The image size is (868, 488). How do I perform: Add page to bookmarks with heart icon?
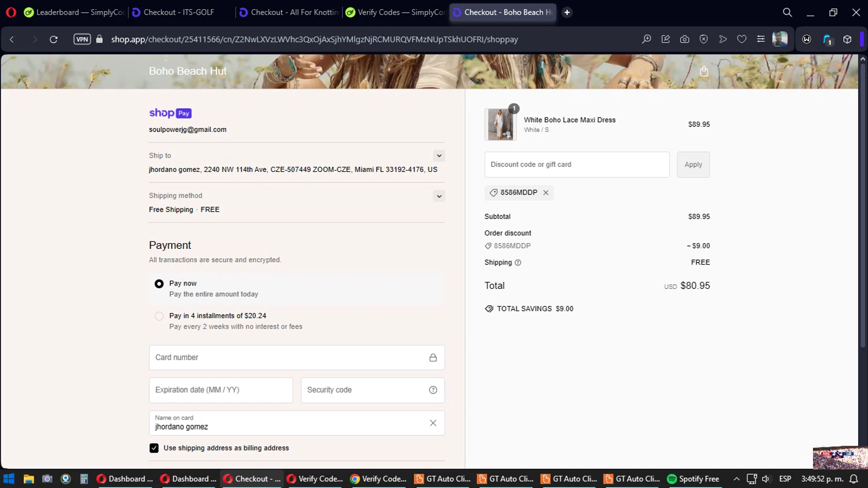click(x=742, y=39)
